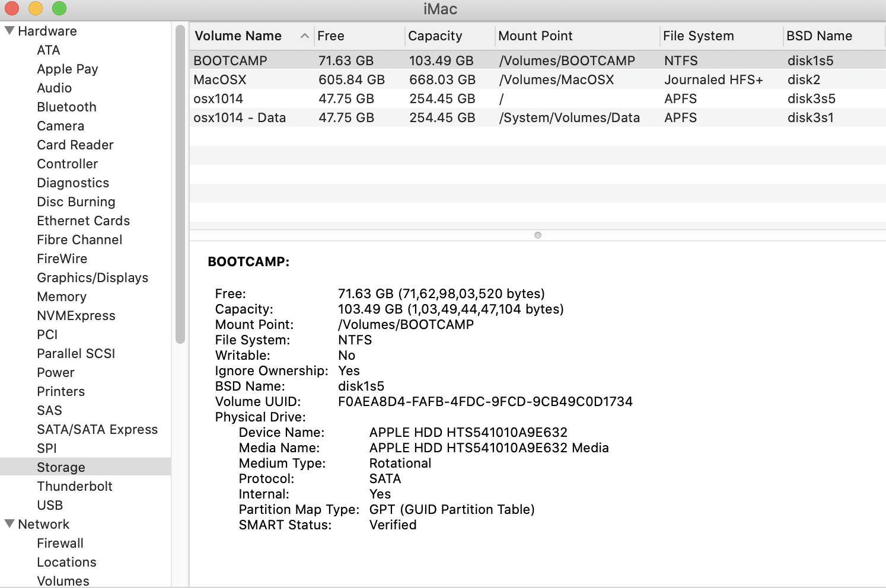Image resolution: width=886 pixels, height=588 pixels.
Task: Click the GPT (GUID Partition Table) value
Action: point(452,509)
